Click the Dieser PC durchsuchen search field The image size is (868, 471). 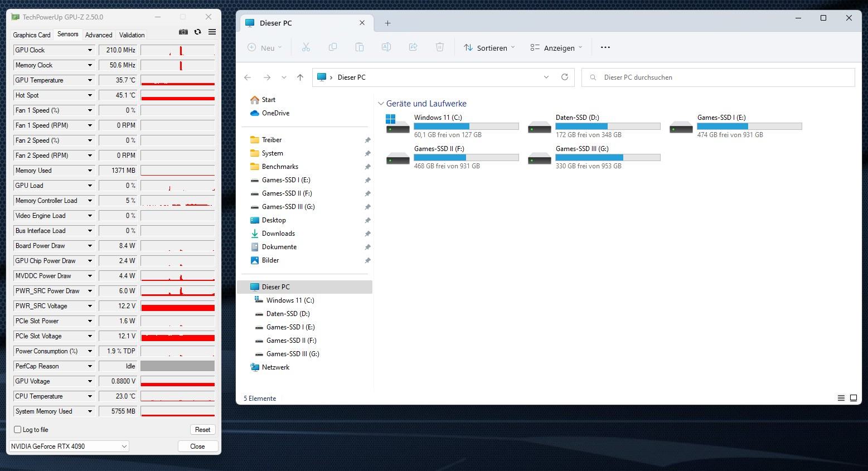click(718, 77)
